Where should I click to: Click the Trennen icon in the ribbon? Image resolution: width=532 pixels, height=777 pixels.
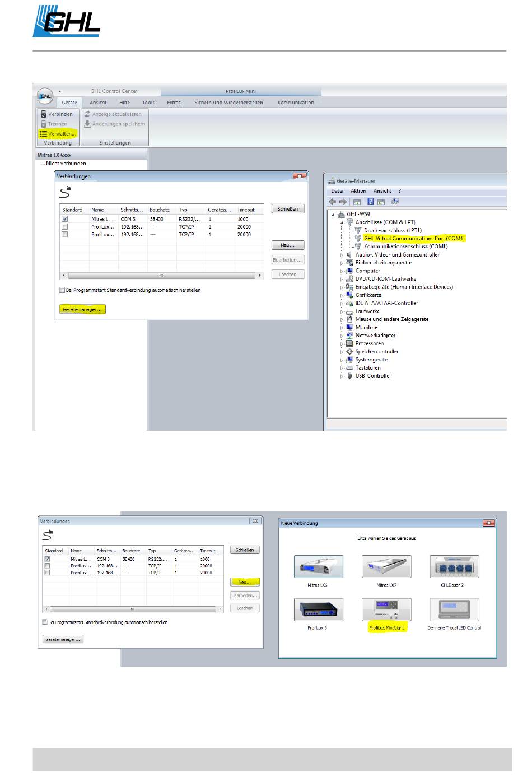[43, 124]
